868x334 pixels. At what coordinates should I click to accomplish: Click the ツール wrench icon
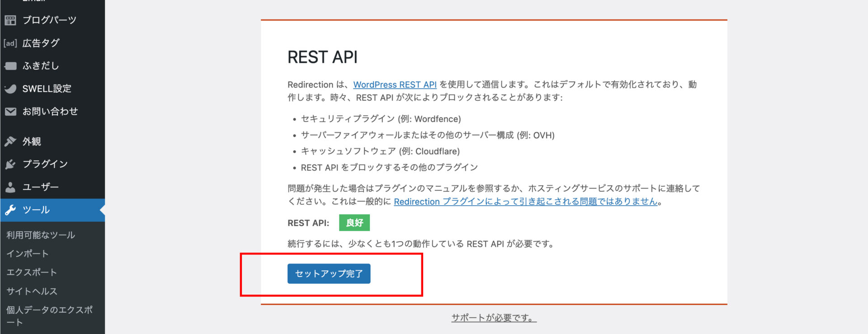[x=10, y=210]
